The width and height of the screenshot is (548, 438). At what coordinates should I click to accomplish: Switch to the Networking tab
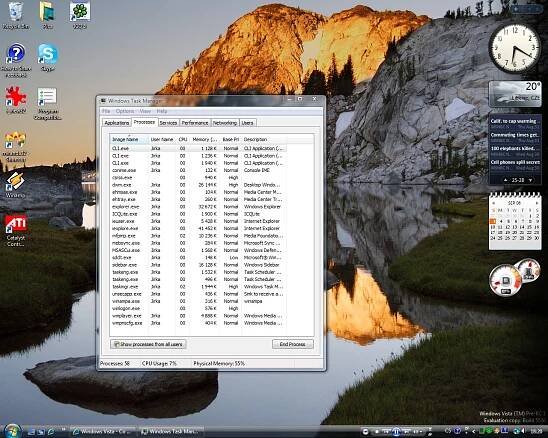pos(225,123)
